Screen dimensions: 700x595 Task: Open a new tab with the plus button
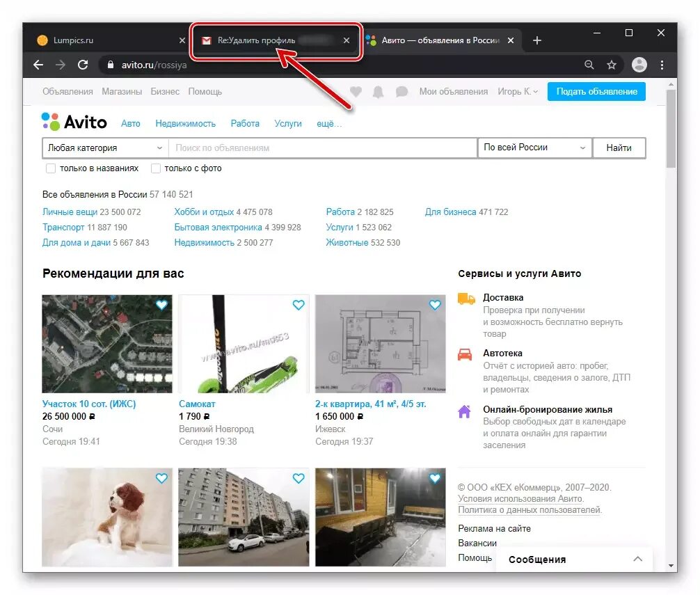click(x=537, y=40)
